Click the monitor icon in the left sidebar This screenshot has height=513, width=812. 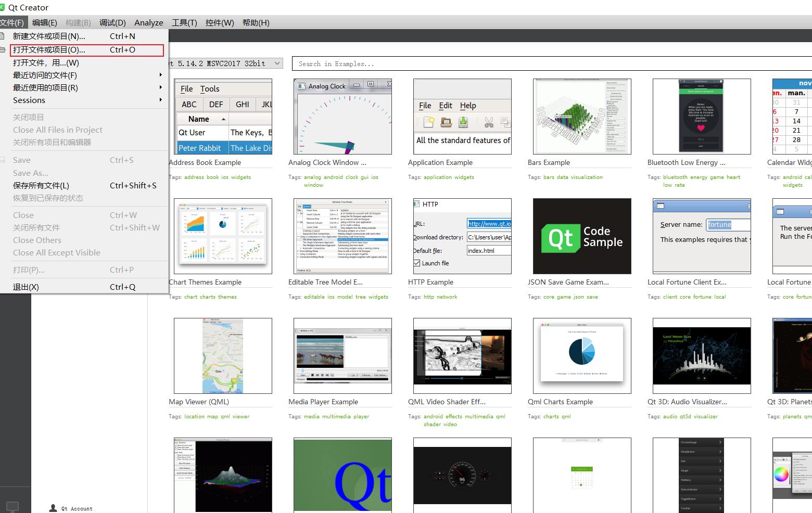coord(12,506)
